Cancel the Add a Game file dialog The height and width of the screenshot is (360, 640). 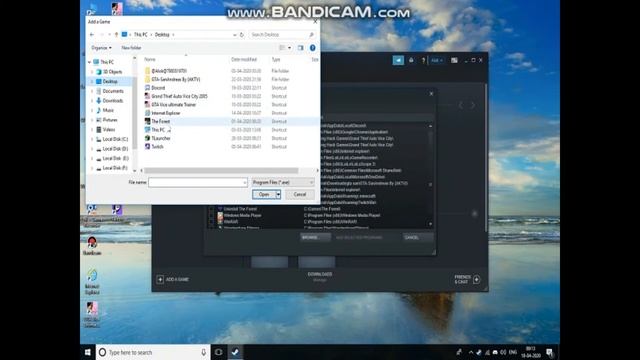300,195
